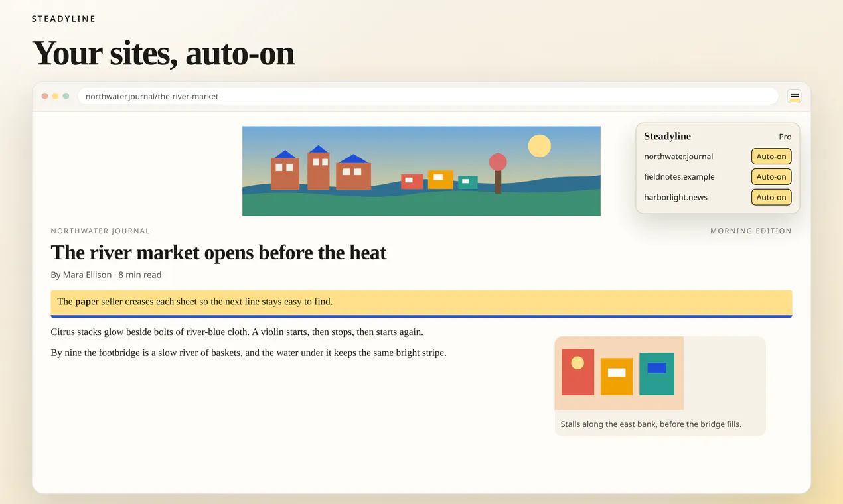The image size is (843, 504).
Task: Click the NORTHWATER JOURNAL section label
Action: click(100, 231)
